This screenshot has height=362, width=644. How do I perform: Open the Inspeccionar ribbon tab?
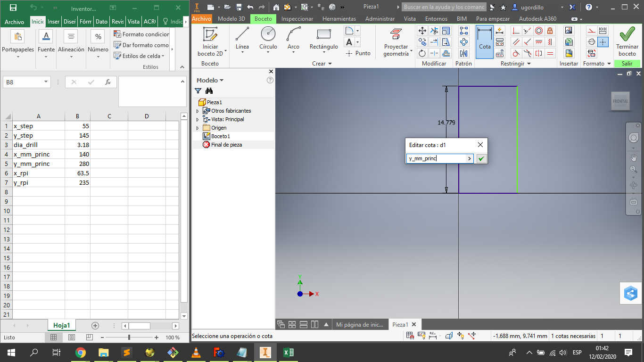pyautogui.click(x=297, y=19)
